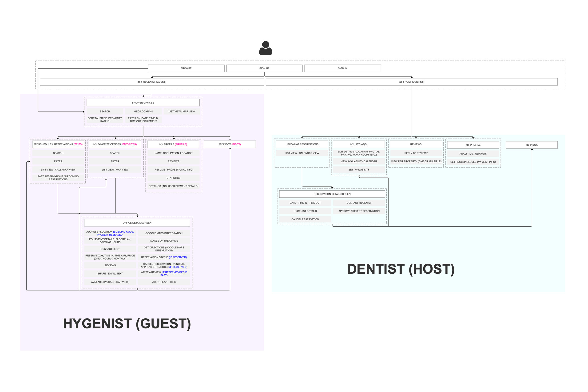Screen dimensions: 588x392
Task: Select ADD TO FAVORITES box
Action: [164, 282]
